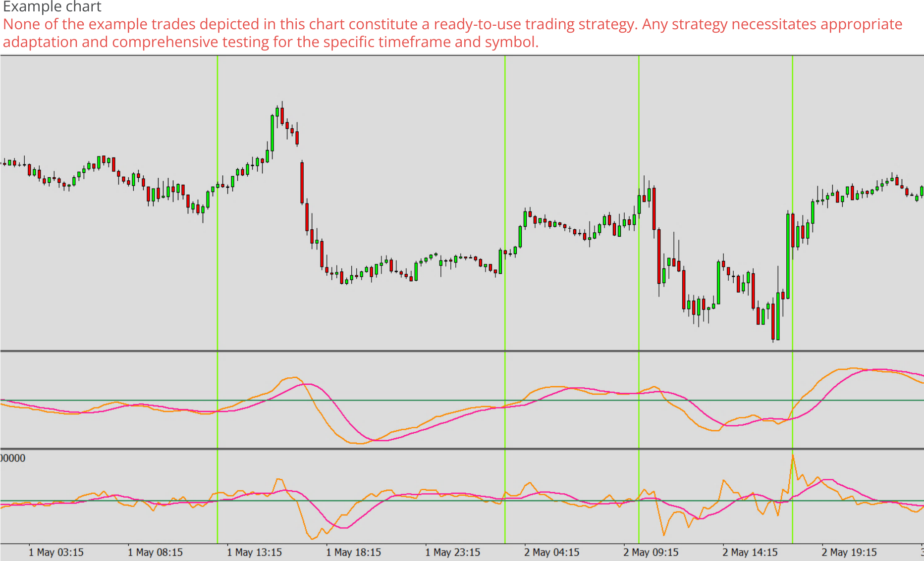
Task: Select the fourth green vertical marker line
Action: (x=792, y=300)
